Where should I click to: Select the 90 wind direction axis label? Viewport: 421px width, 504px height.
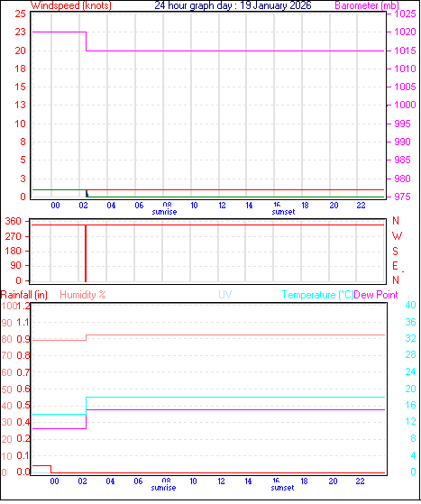coord(15,265)
